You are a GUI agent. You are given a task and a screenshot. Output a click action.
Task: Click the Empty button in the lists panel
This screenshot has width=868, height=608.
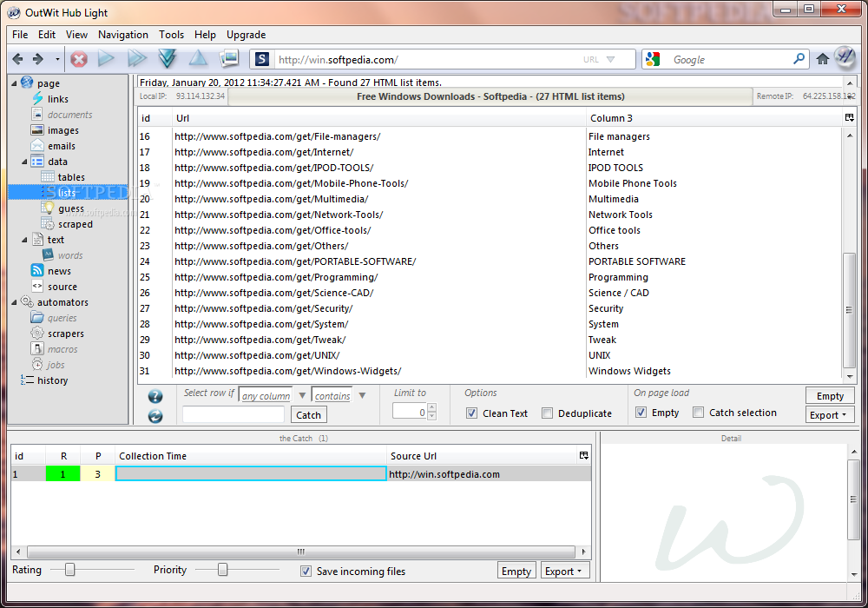[x=830, y=396]
